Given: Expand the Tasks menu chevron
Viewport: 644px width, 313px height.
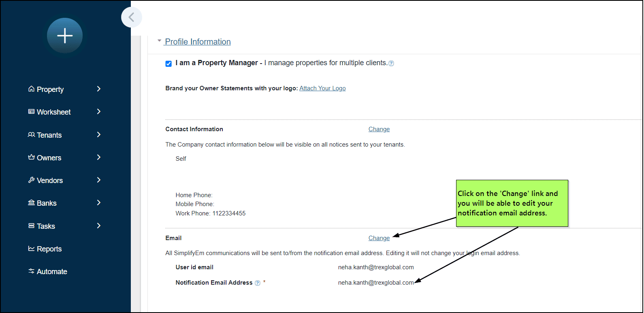Looking at the screenshot, I should click(x=99, y=226).
